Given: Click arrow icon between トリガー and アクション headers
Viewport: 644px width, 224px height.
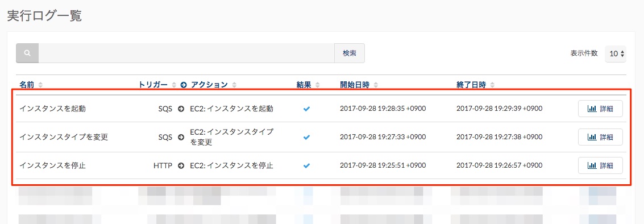Looking at the screenshot, I should click(x=184, y=85).
